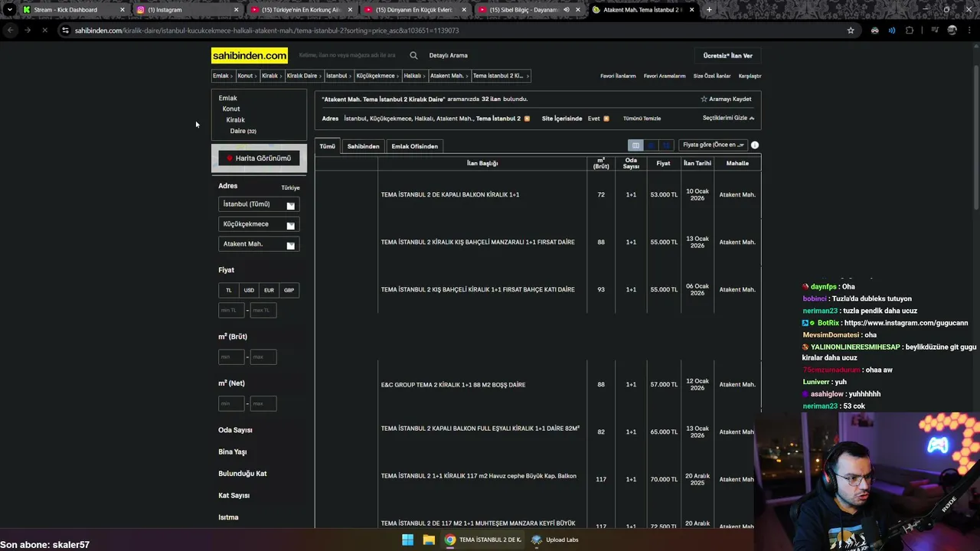This screenshot has height=551, width=980.
Task: Close the Stream - Kick Dashboard tab
Action: (122, 10)
